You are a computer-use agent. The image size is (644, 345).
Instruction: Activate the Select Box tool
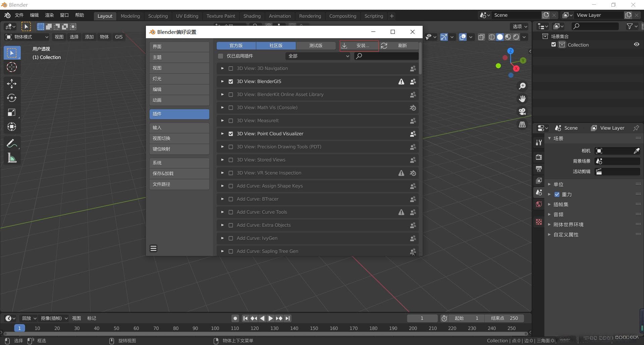pos(12,53)
